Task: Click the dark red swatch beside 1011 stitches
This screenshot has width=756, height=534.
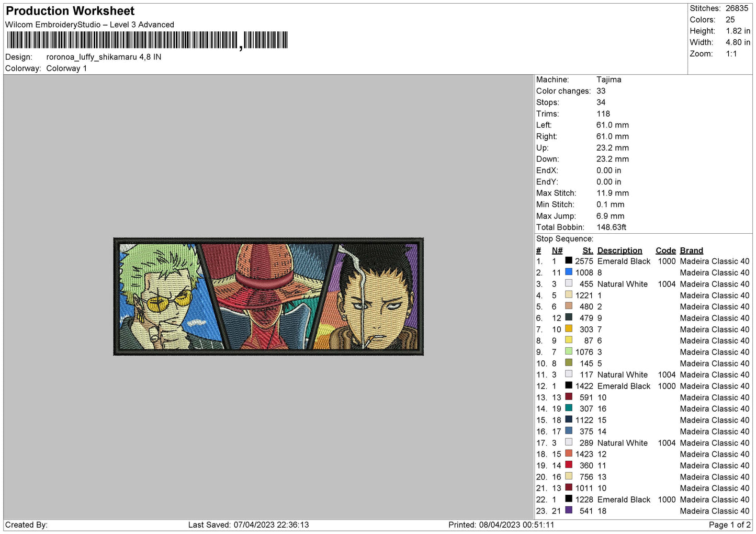Action: pyautogui.click(x=569, y=487)
